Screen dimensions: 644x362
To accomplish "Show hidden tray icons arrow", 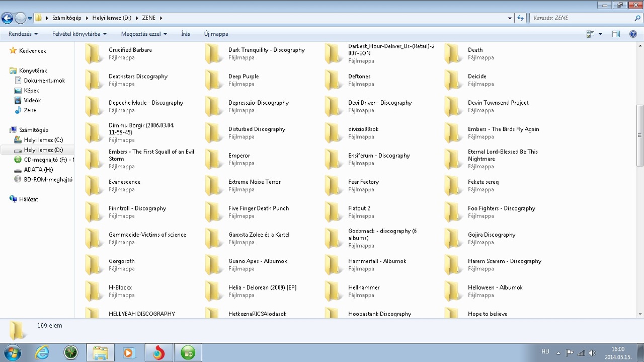I will point(558,353).
